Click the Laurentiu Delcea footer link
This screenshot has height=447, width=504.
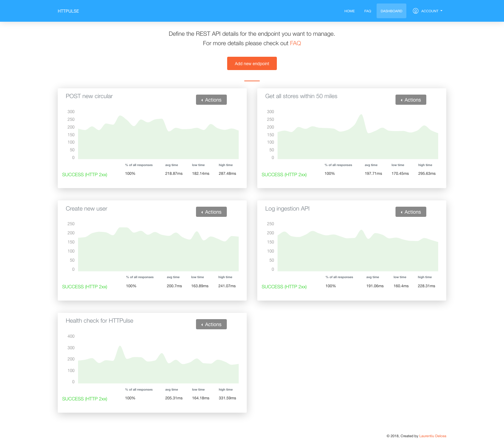point(433,436)
